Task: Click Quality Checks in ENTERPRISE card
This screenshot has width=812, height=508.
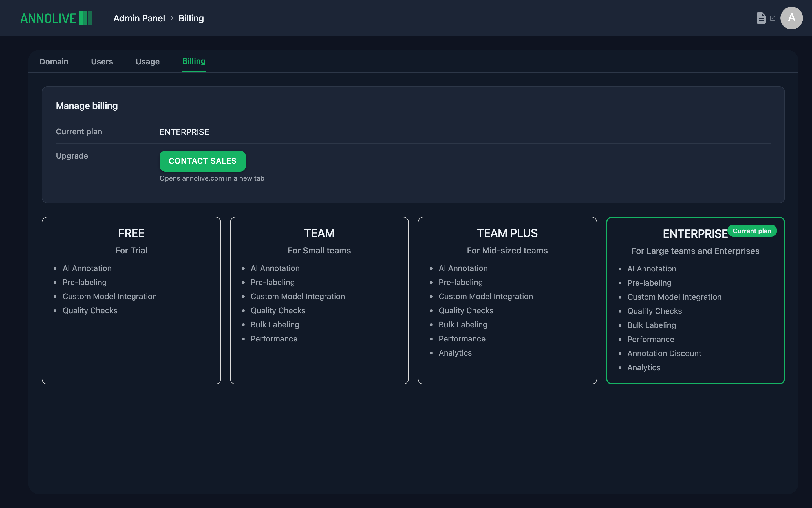Action: (655, 311)
